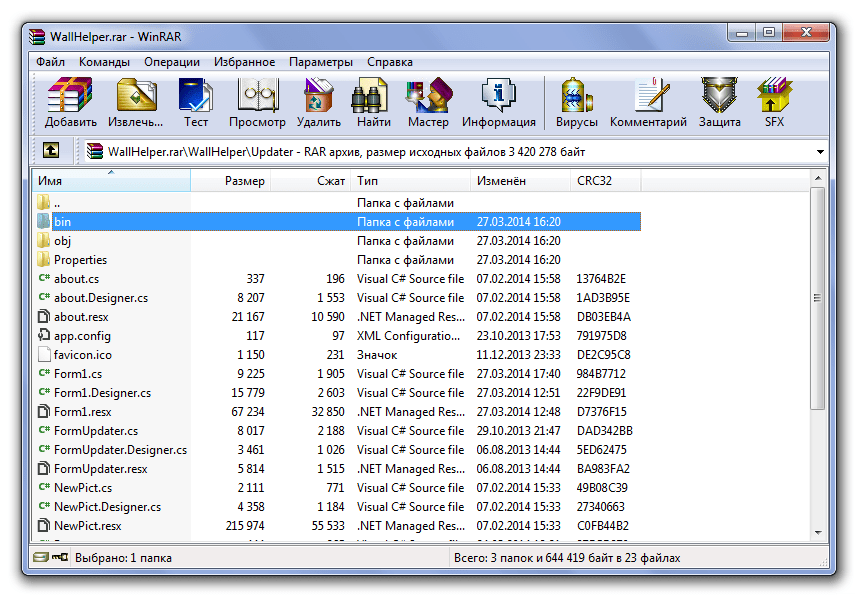
Task: Open the Справка menu
Action: click(x=390, y=62)
